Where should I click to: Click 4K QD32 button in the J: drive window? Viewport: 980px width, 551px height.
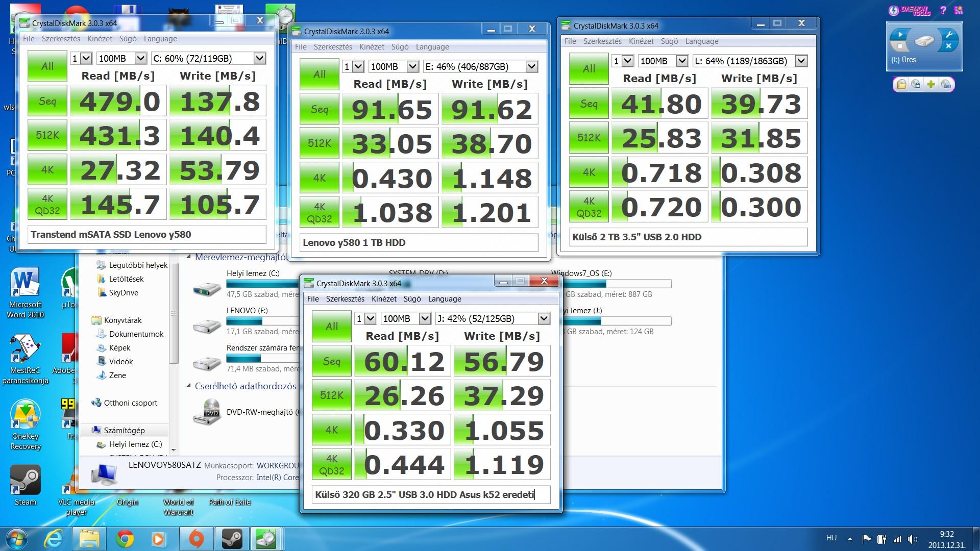click(x=332, y=464)
